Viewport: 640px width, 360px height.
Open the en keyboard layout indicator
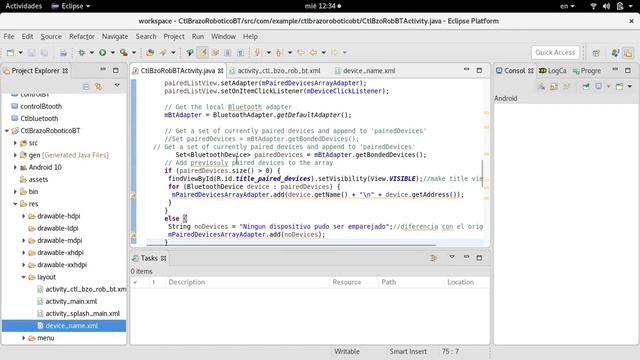pos(567,6)
